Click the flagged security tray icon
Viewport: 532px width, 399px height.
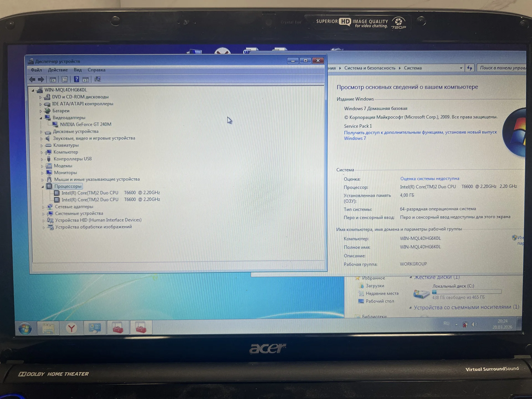click(x=465, y=324)
